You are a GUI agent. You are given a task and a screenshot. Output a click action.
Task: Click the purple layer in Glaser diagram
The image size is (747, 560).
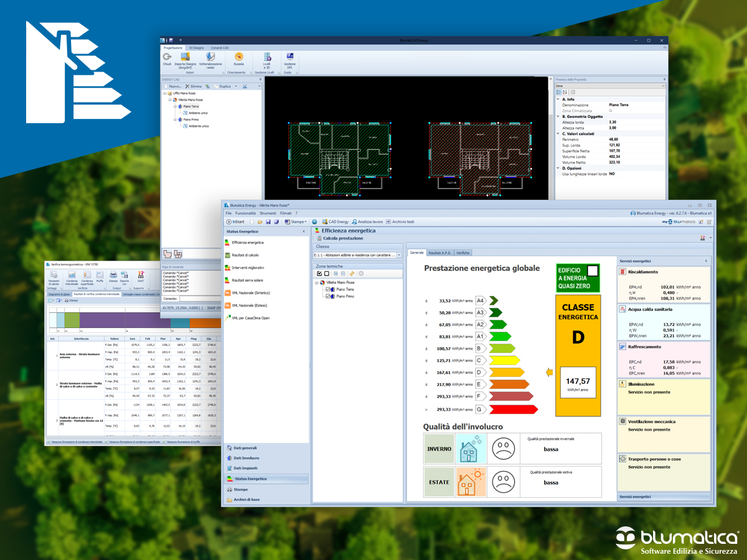[x=125, y=319]
